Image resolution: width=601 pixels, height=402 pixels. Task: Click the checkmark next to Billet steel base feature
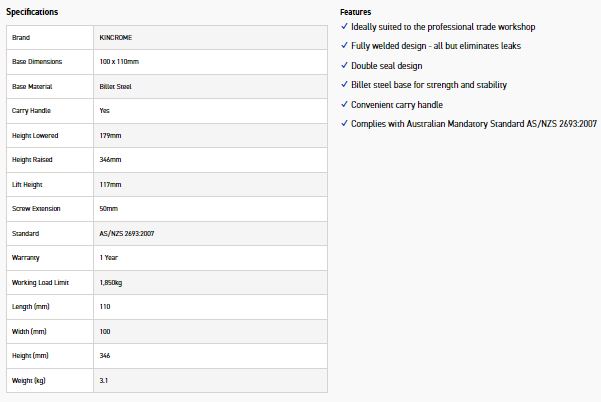pos(344,85)
